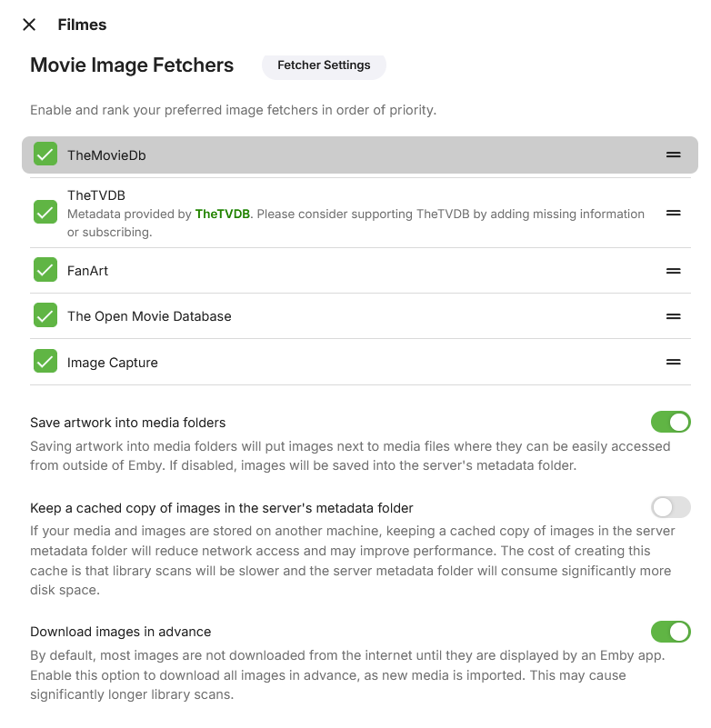Viewport: 711px width, 728px height.
Task: Turn off Save artwork into media folders
Action: tap(670, 422)
